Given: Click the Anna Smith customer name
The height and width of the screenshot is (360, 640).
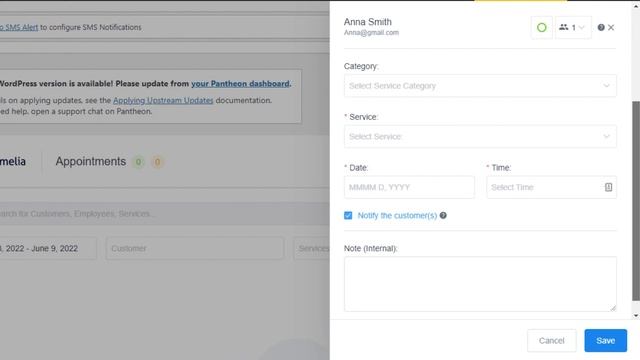Looking at the screenshot, I should [367, 22].
